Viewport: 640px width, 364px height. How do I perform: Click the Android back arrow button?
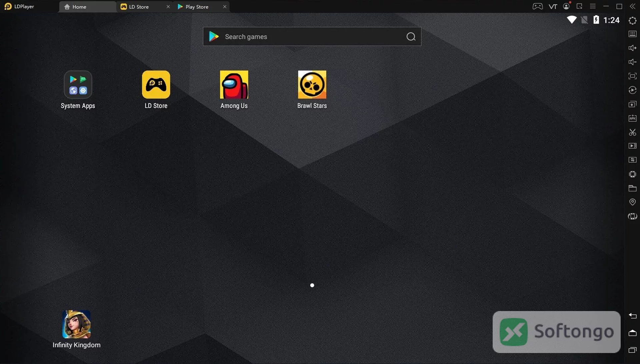pyautogui.click(x=632, y=316)
